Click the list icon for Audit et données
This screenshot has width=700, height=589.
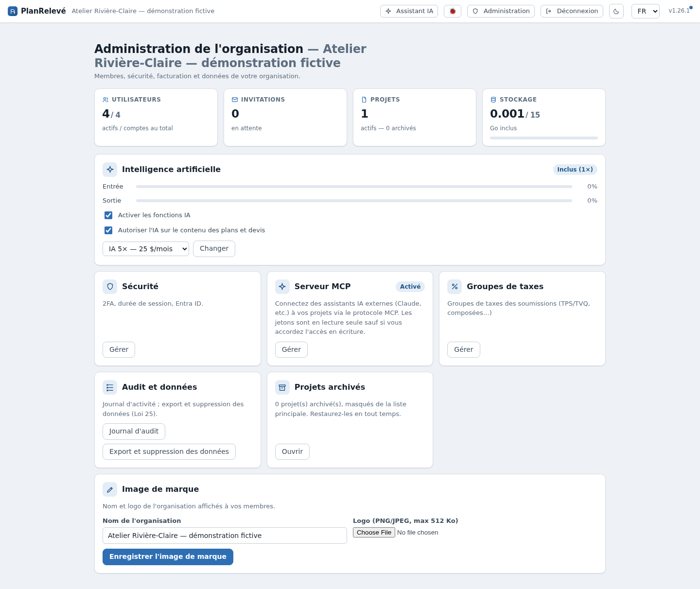[110, 387]
